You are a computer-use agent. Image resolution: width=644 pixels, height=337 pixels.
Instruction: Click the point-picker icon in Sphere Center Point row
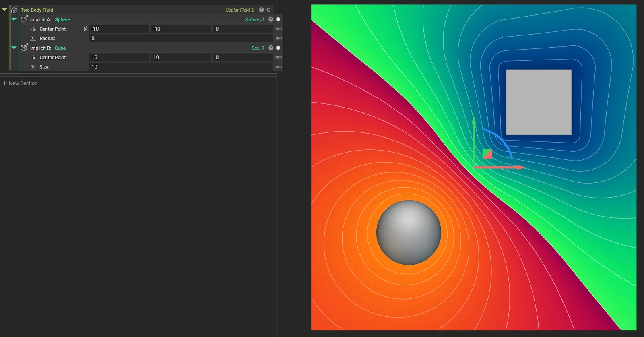pyautogui.click(x=85, y=29)
